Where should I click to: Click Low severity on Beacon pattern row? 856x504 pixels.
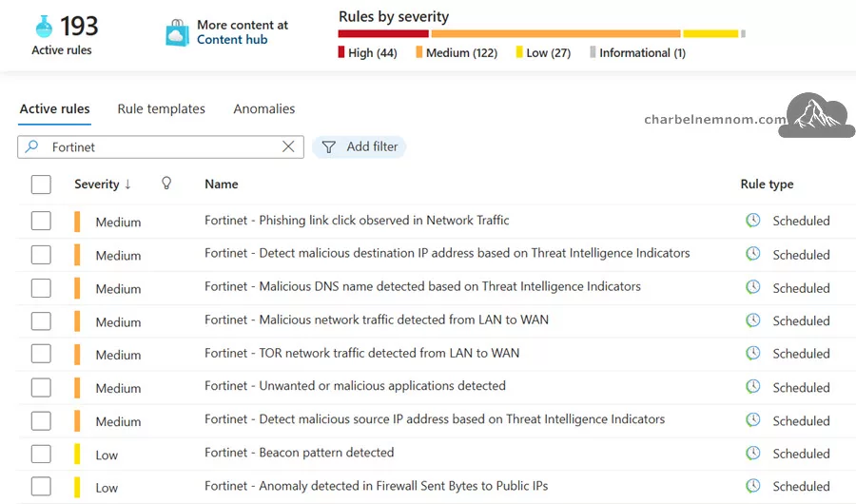(107, 455)
